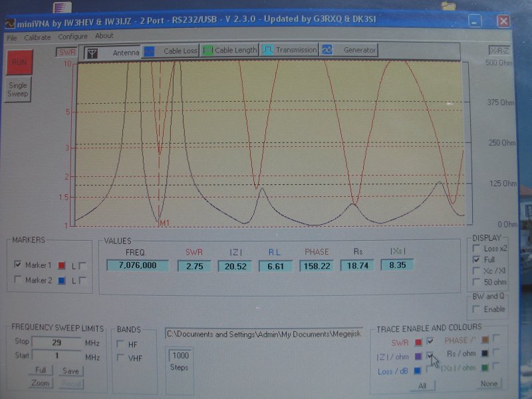Click the X-R-Z axis label button
This screenshot has width=532, height=399.
click(x=499, y=51)
